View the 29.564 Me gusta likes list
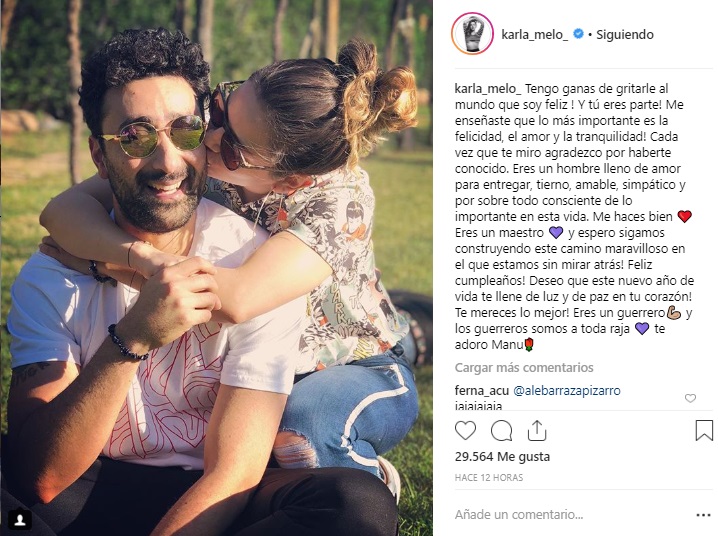The image size is (718, 536). click(502, 456)
